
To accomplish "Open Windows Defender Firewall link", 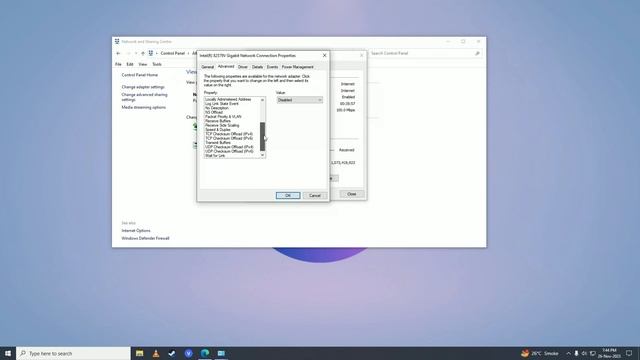I will [x=145, y=238].
